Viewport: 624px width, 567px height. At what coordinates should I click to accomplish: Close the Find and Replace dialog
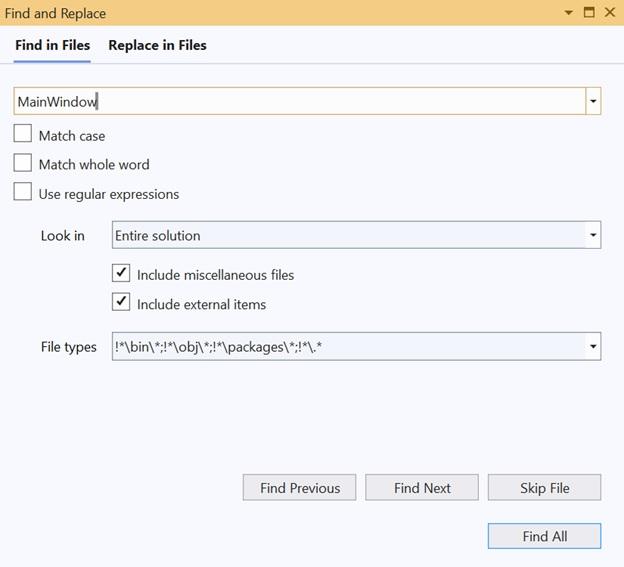609,13
